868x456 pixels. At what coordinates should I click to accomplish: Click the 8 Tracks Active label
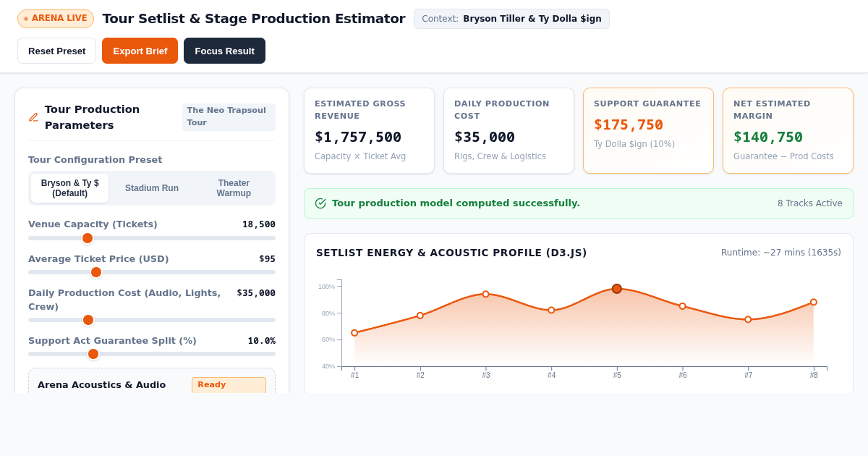point(810,203)
